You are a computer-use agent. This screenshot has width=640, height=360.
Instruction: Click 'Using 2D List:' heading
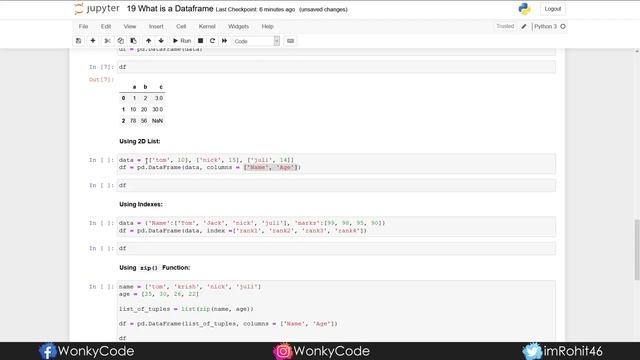pos(140,141)
